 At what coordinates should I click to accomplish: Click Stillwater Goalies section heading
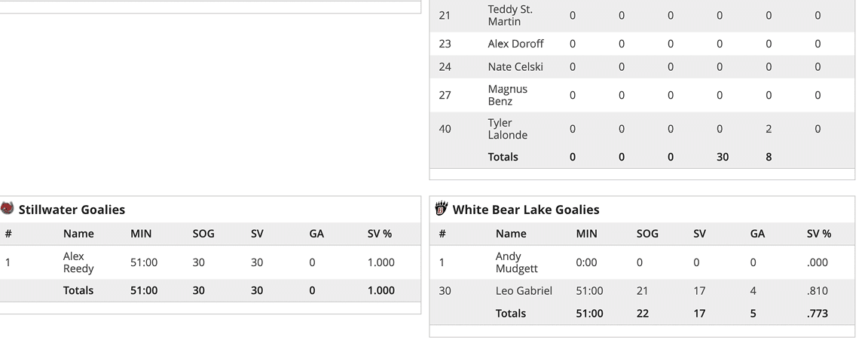click(x=72, y=210)
